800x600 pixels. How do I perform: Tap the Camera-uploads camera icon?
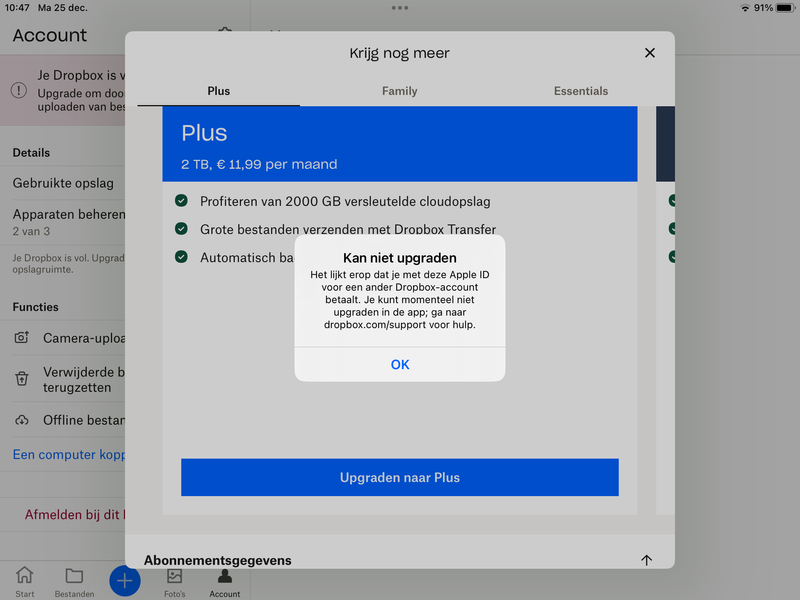pos(21,337)
